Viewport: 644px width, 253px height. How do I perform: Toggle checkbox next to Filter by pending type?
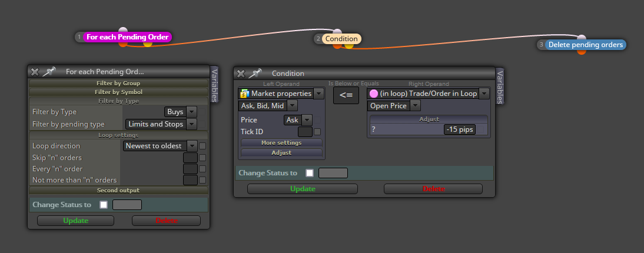[203, 124]
